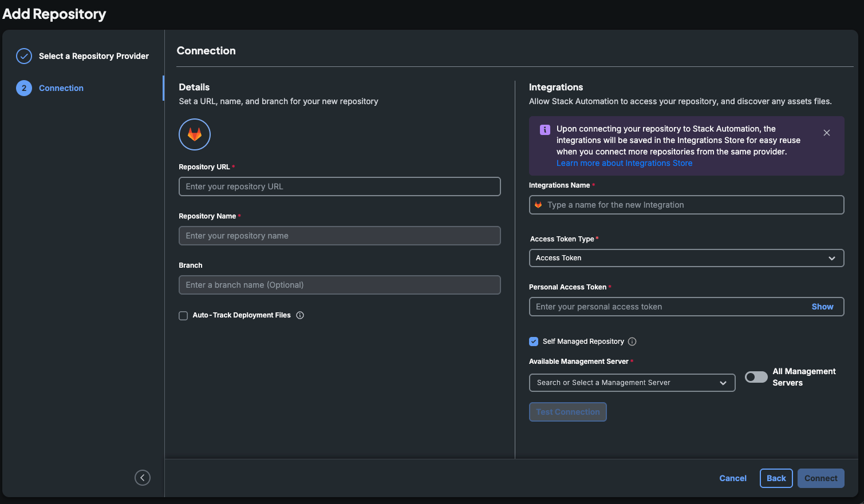Click the Test Connection button
This screenshot has height=504, width=864.
(x=568, y=412)
